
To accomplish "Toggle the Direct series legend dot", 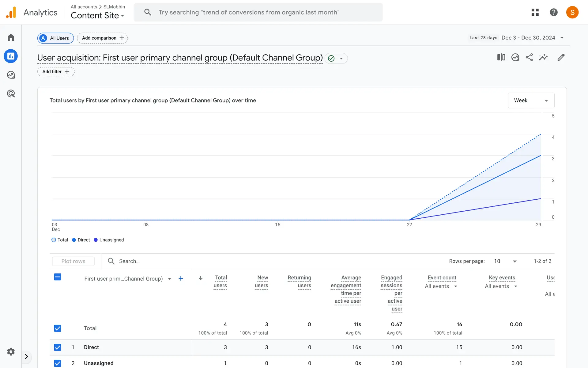I will [74, 240].
